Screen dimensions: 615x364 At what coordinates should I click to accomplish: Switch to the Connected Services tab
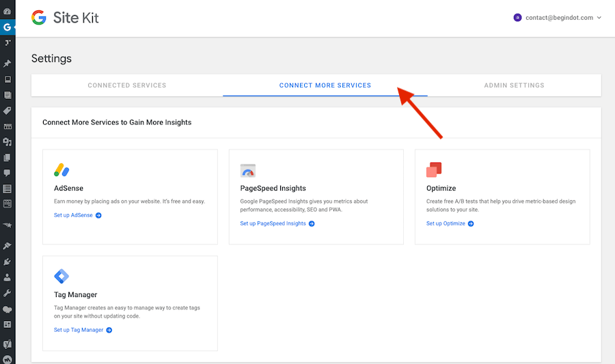coord(127,85)
